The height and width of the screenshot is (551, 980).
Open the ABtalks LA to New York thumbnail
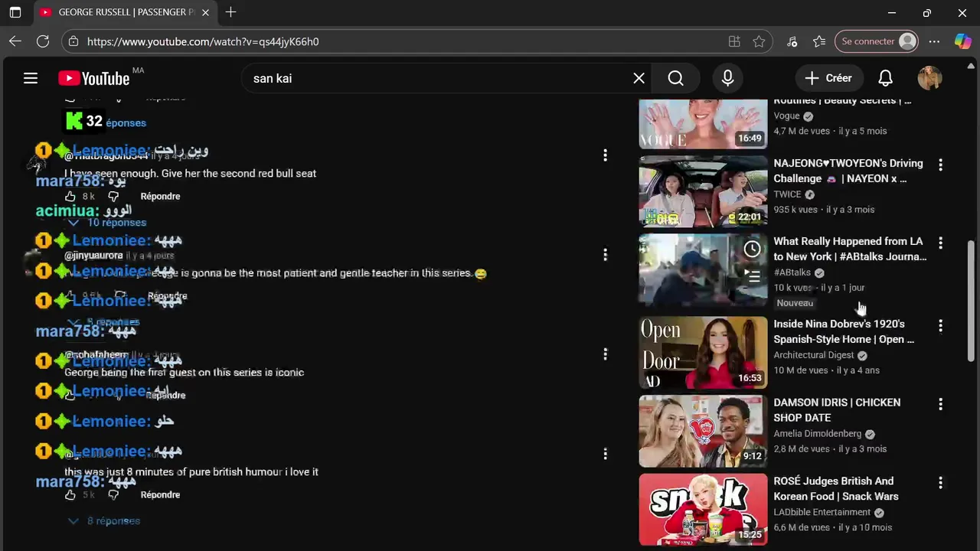click(703, 270)
